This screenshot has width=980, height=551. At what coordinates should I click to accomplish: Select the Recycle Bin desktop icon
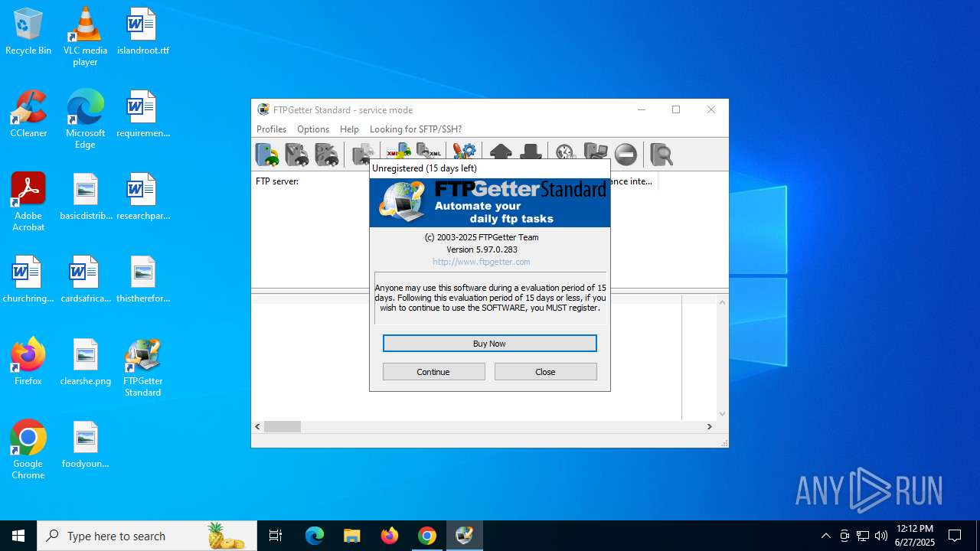pyautogui.click(x=28, y=32)
